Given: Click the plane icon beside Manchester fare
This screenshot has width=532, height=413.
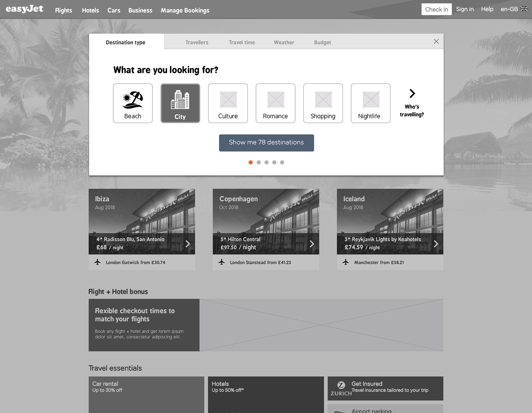Looking at the screenshot, I should [x=346, y=262].
